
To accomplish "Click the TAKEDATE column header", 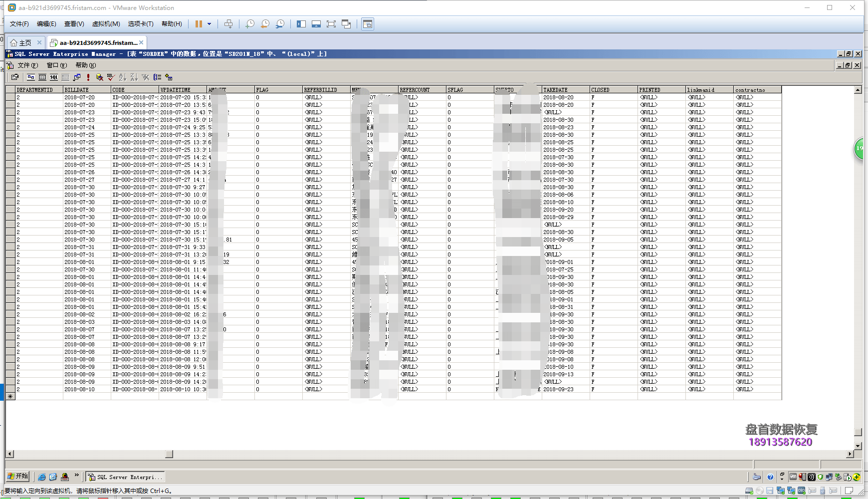I will coord(566,90).
